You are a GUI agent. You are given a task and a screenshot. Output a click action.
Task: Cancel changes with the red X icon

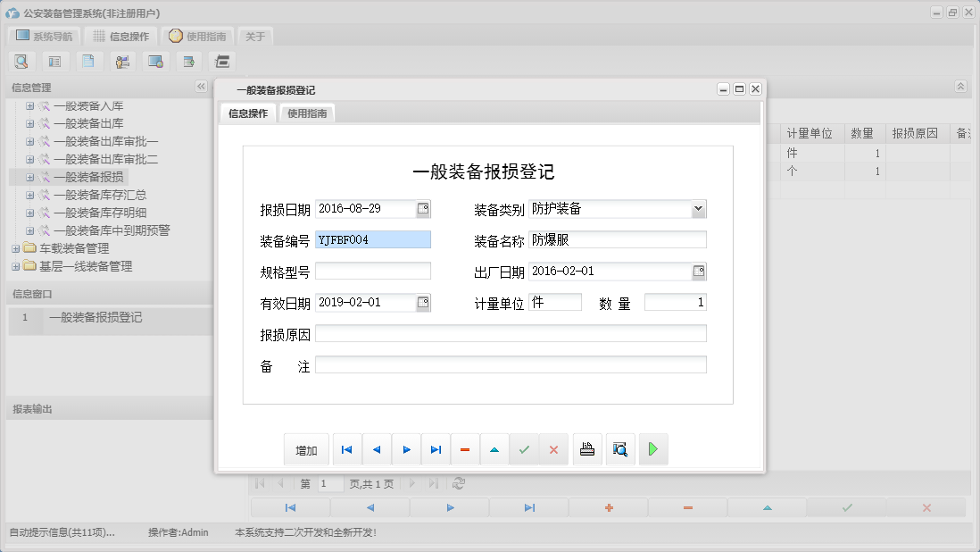(x=554, y=449)
